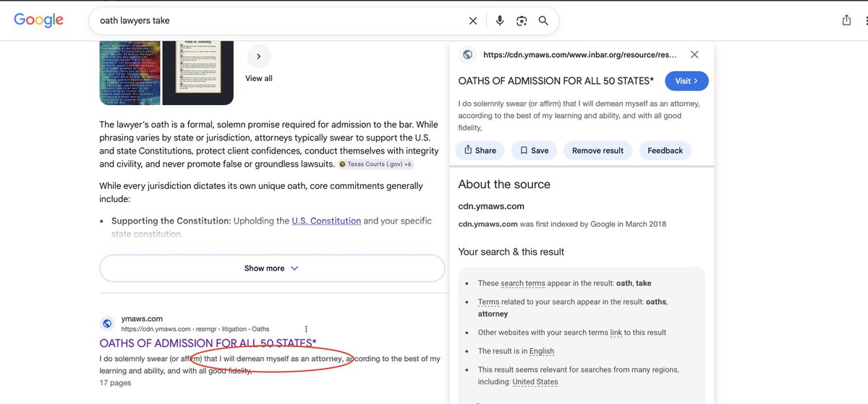
Task: Click View all images label
Action: [259, 78]
